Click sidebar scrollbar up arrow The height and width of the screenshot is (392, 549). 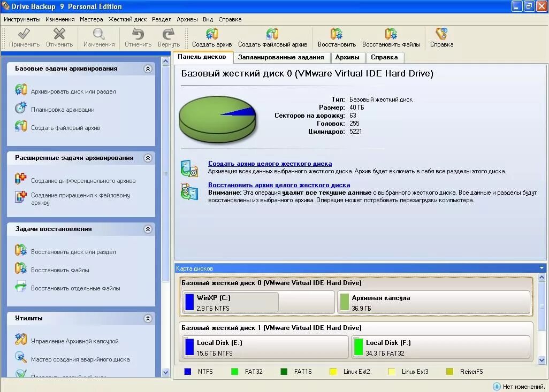pyautogui.click(x=166, y=62)
